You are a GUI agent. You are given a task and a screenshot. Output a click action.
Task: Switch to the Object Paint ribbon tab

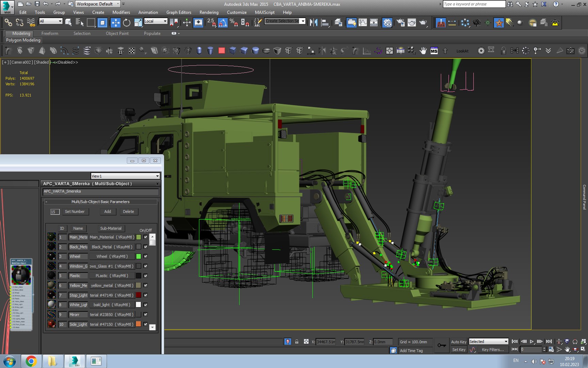click(117, 33)
